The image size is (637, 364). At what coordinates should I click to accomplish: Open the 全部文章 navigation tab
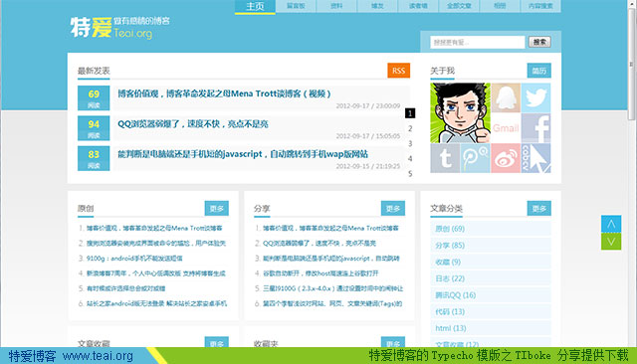point(459,6)
